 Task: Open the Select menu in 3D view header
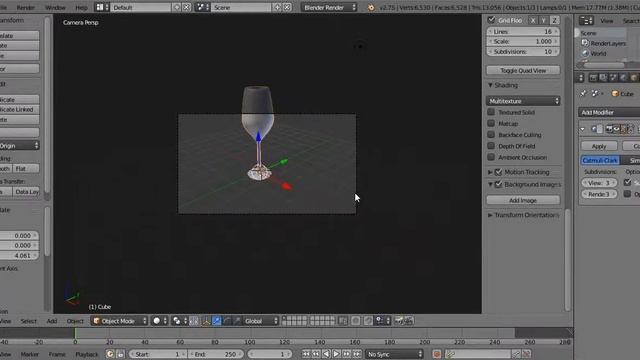(29, 321)
